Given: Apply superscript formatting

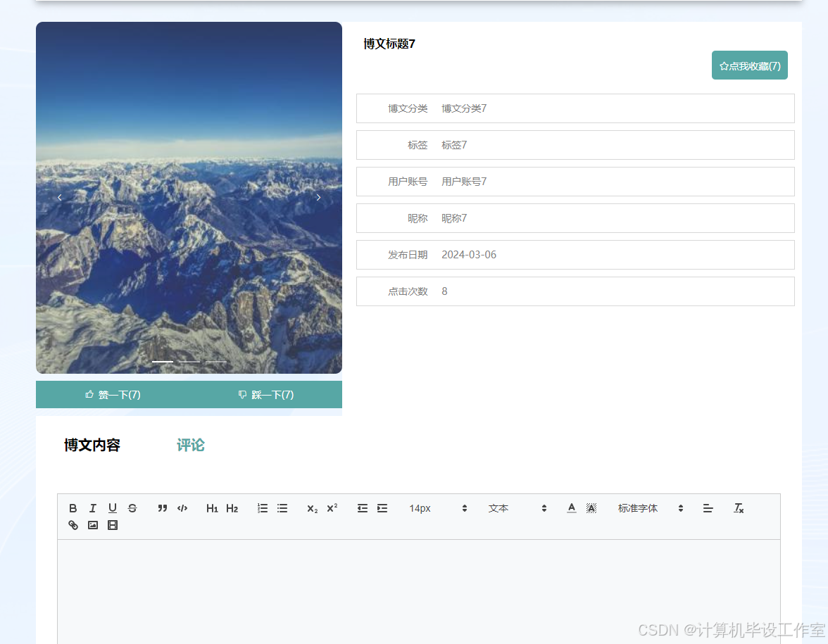Looking at the screenshot, I should 332,508.
